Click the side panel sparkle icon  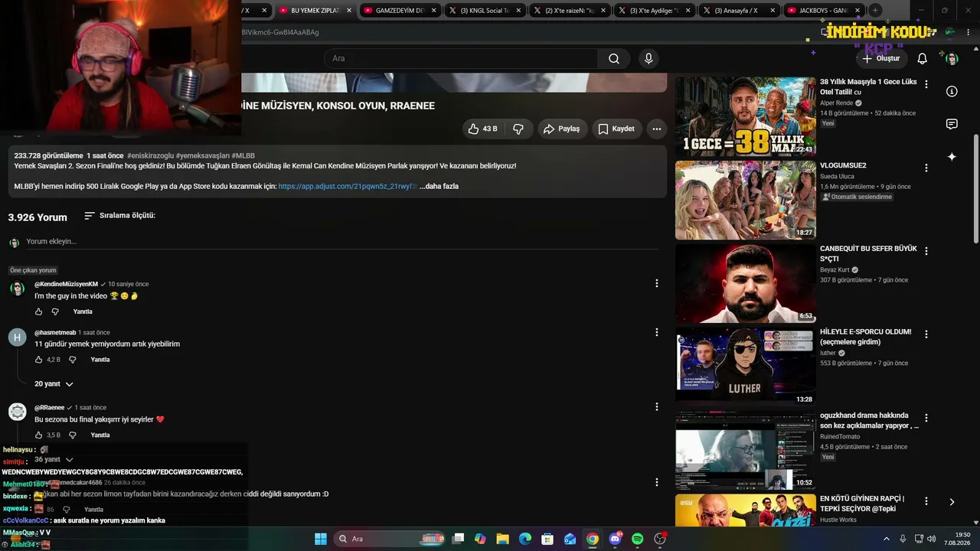[x=952, y=156]
